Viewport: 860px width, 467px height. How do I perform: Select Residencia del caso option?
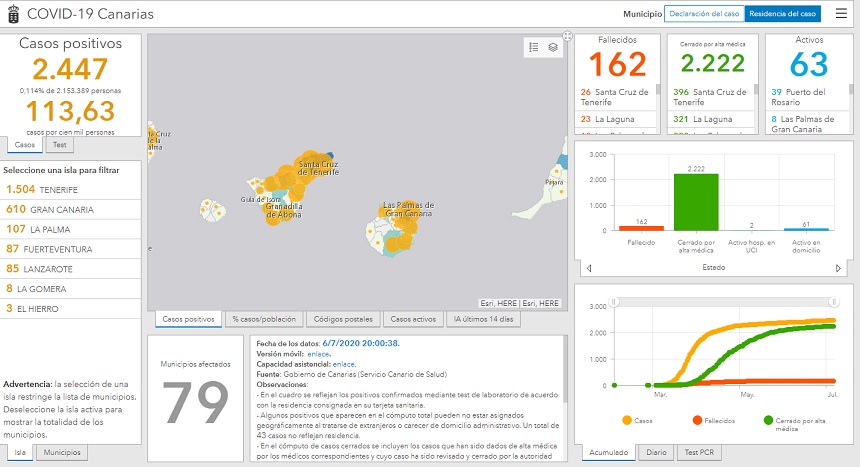click(x=782, y=14)
